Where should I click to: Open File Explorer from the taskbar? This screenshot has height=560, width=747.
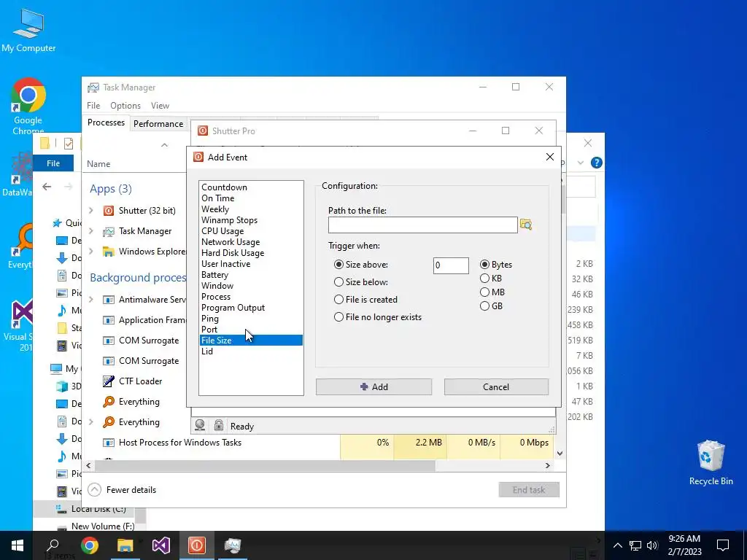click(125, 545)
